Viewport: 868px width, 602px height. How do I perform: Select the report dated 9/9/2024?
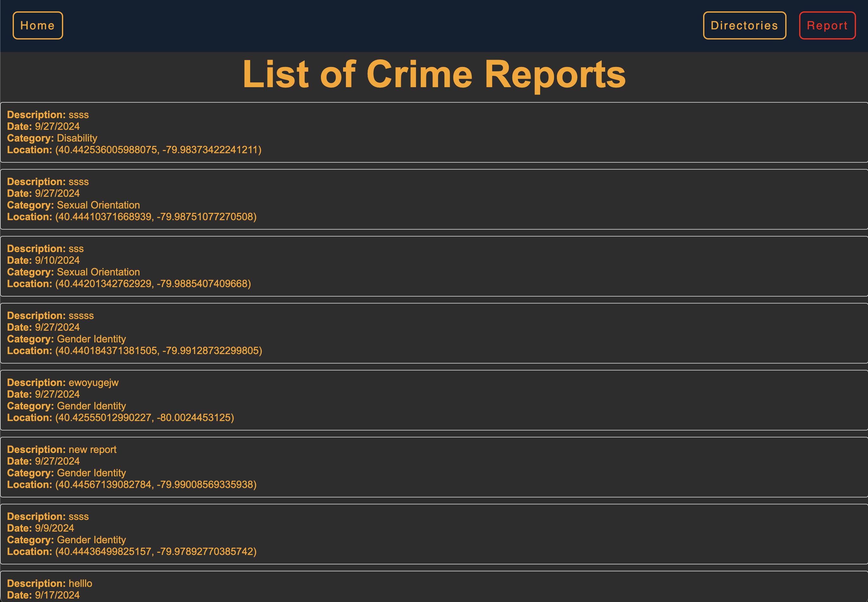(x=434, y=534)
